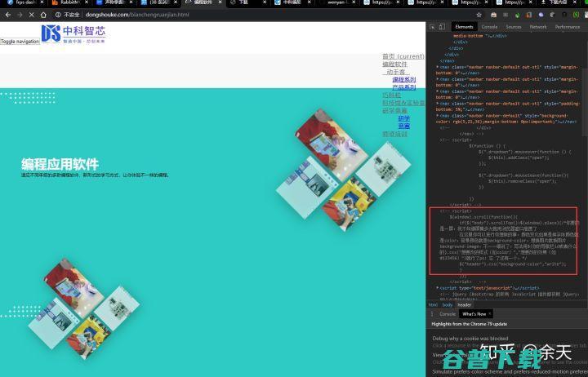Open the 首页 (current) nav link
Viewport: 588px width, 377px height.
coord(403,56)
